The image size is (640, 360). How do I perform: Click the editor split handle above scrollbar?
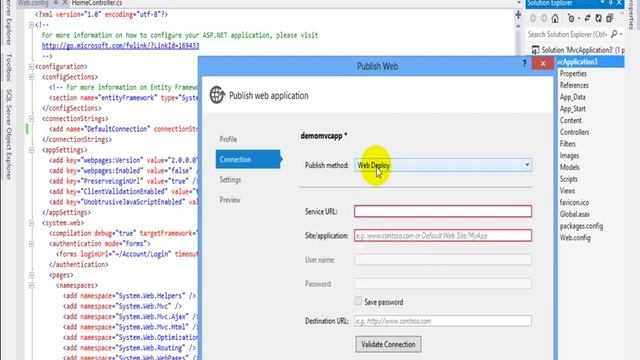coord(518,15)
